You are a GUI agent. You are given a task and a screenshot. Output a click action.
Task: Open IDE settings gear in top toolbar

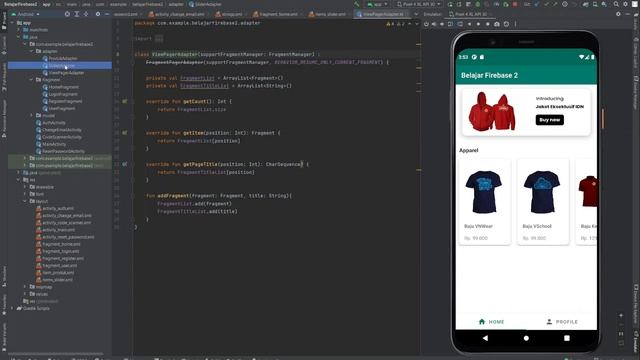pyautogui.click(x=625, y=4)
